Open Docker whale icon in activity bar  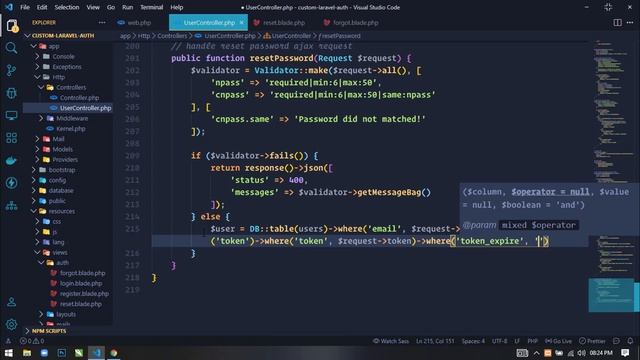[x=11, y=160]
